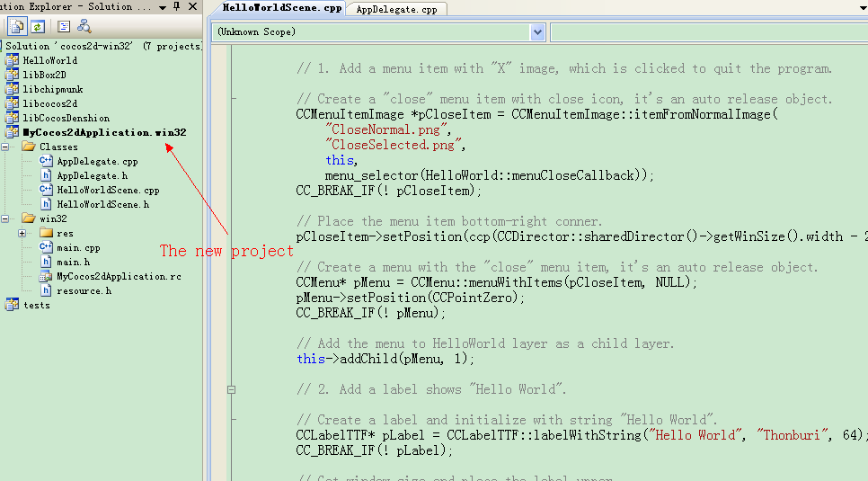Collapse the code outlining block near Hello World comment

232,389
